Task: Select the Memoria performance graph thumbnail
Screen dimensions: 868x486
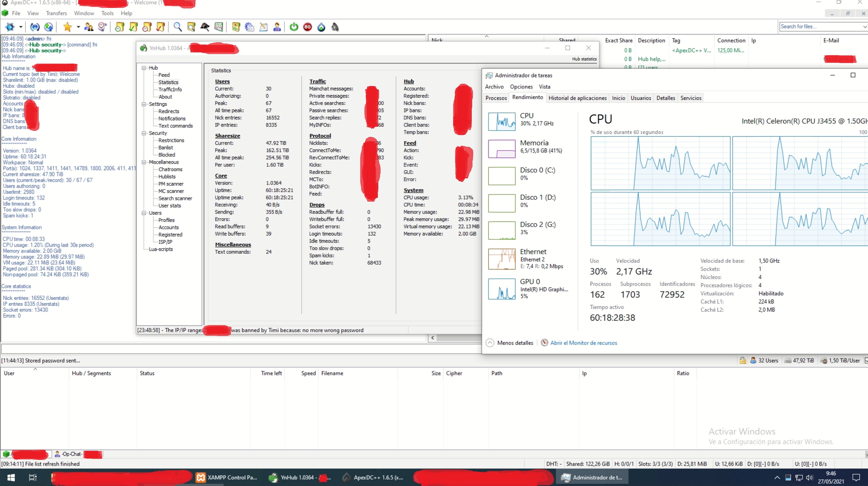Action: (502, 149)
